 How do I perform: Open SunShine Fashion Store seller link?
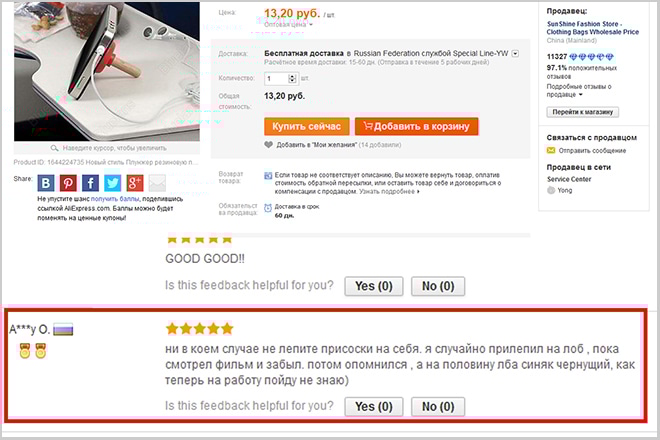(593, 28)
